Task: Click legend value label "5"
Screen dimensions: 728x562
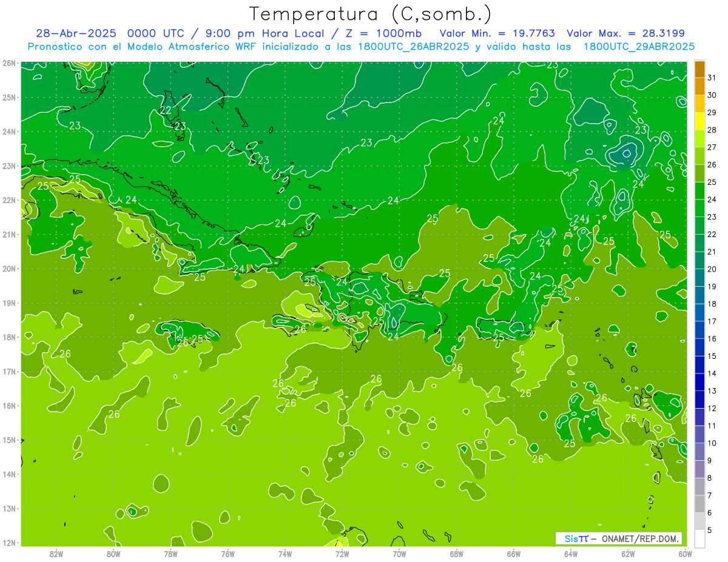Action: pos(710,530)
